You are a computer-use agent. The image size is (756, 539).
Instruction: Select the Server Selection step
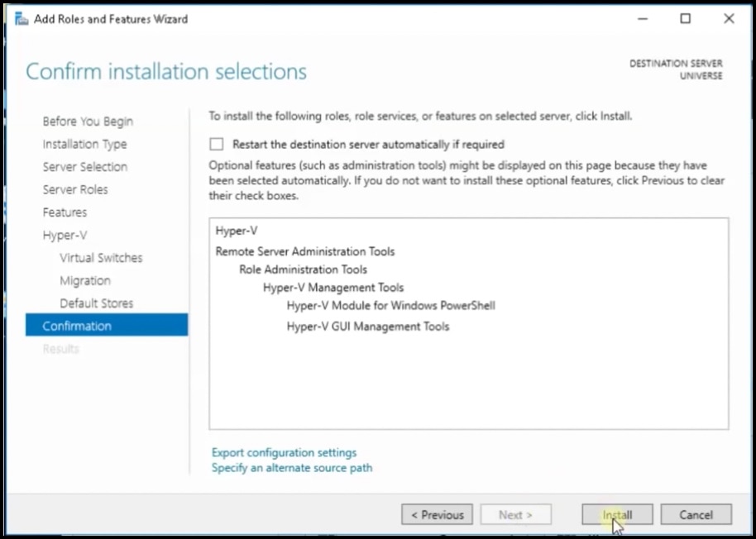pos(85,167)
